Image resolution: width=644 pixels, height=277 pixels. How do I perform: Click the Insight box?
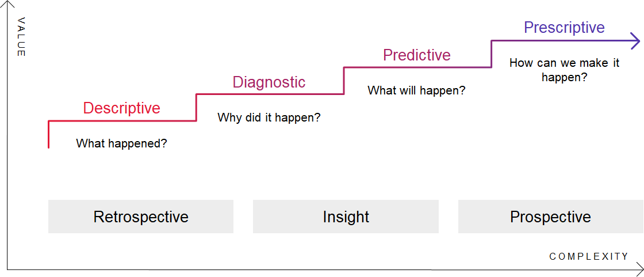[346, 217]
